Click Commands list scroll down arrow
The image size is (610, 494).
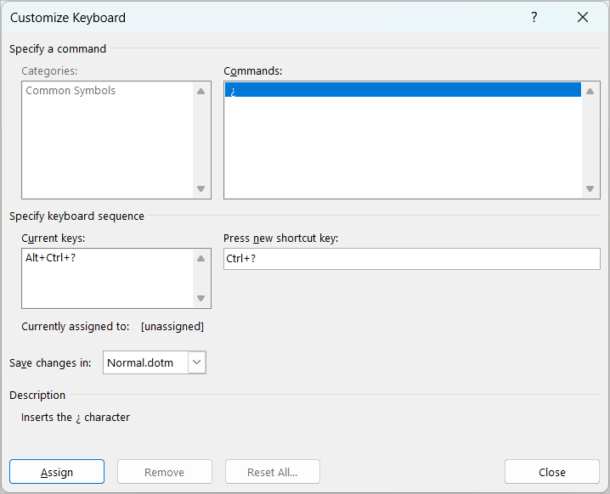(590, 188)
